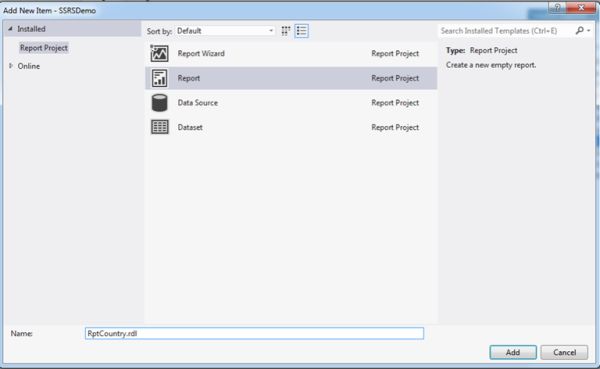Click the Report template chart icon
600x369 pixels.
[x=159, y=78]
